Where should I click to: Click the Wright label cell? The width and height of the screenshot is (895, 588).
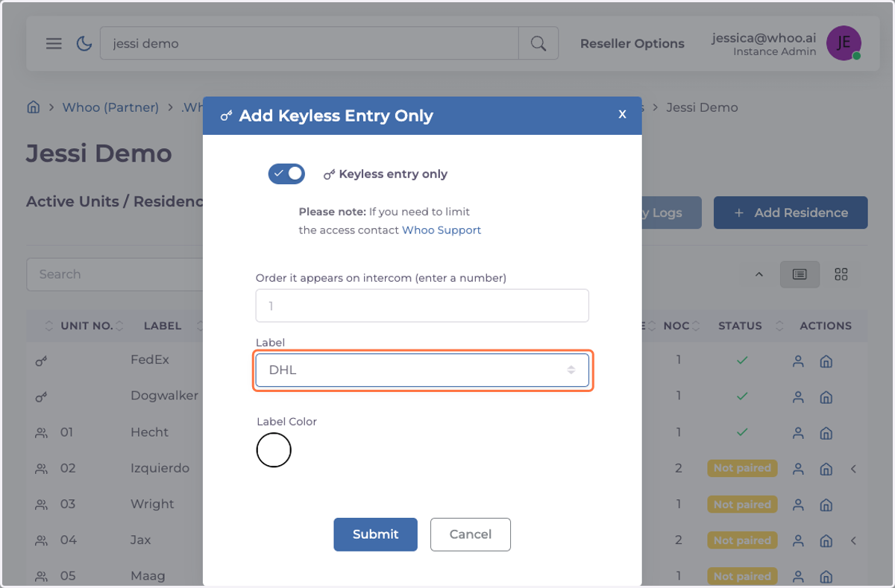click(153, 504)
